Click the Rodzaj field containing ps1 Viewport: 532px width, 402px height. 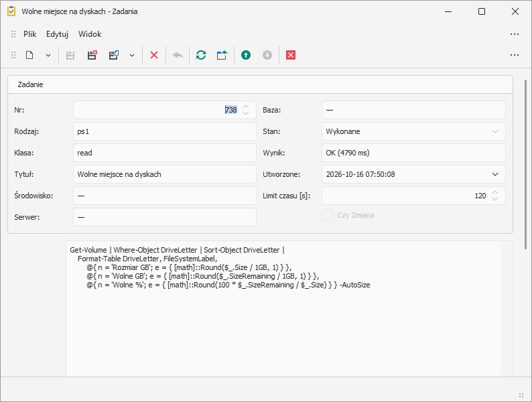[x=165, y=131]
